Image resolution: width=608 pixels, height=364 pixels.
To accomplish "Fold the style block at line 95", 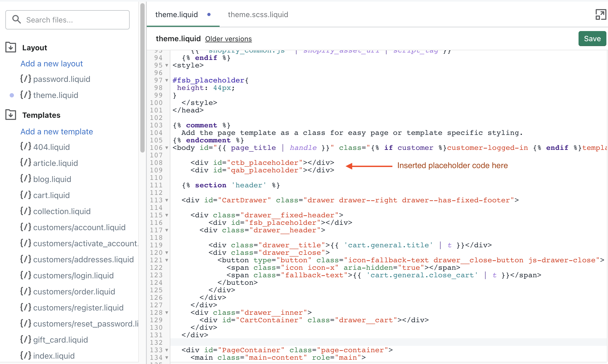I will 167,65.
